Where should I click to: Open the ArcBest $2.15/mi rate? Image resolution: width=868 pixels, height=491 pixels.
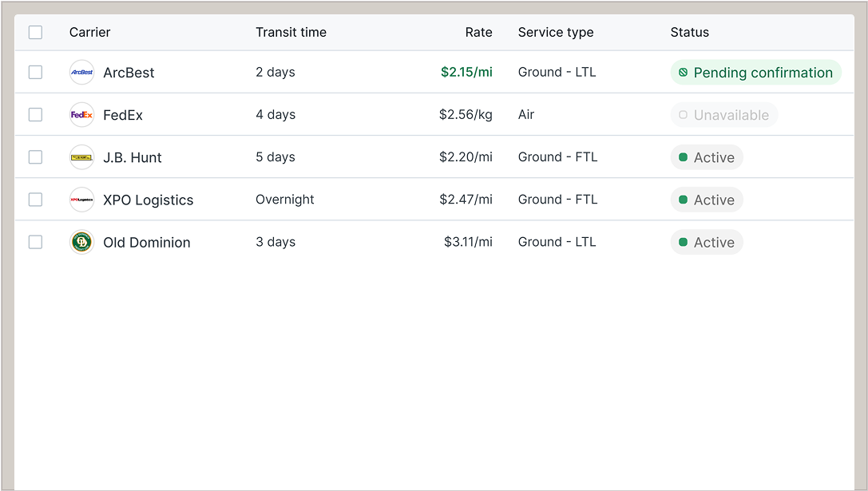466,72
